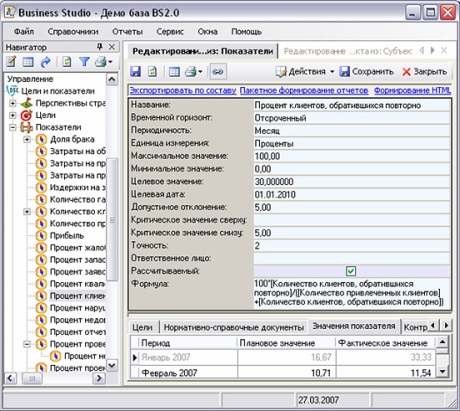Pin the Navigator panel with pushpin icon
This screenshot has height=411, width=460.
(99, 47)
